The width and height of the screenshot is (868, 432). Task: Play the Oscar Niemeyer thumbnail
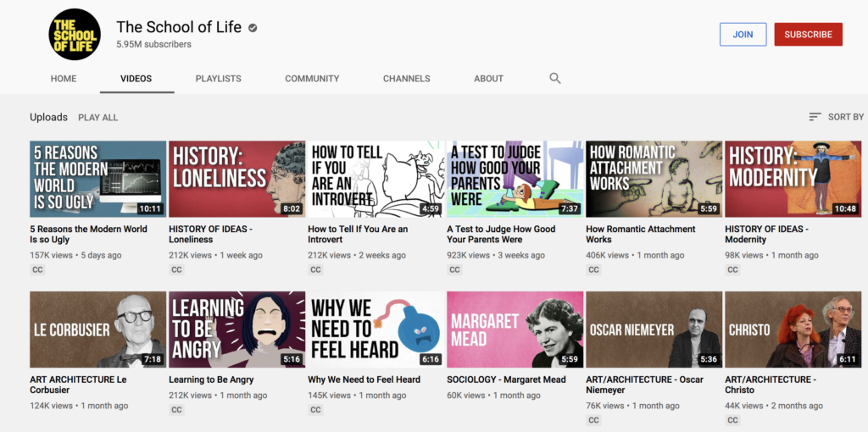(654, 330)
